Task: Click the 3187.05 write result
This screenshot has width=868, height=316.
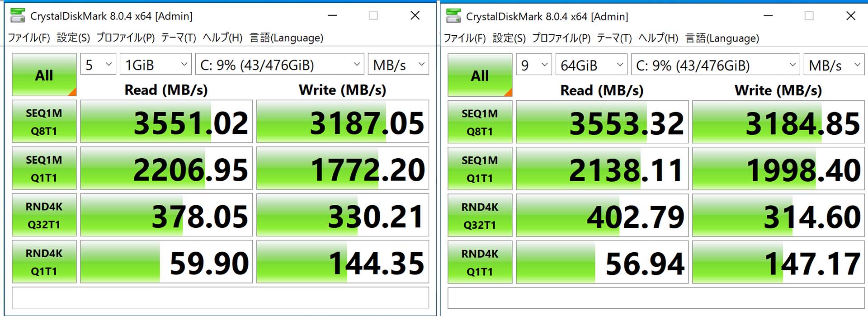Action: click(343, 122)
